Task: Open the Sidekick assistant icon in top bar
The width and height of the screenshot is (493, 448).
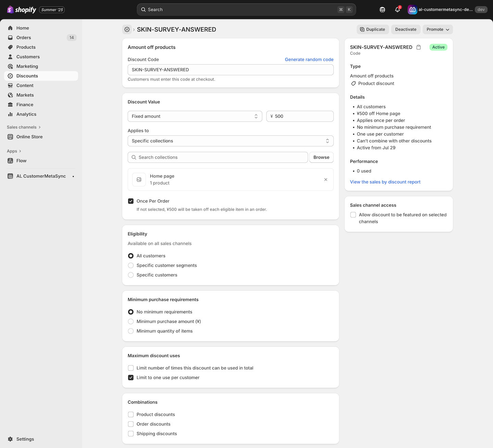Action: coord(382,10)
